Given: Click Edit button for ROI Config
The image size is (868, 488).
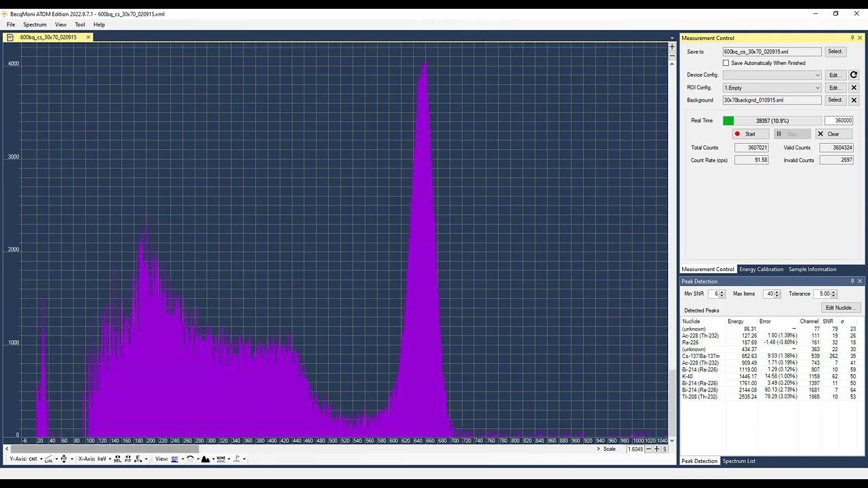Looking at the screenshot, I should (835, 87).
